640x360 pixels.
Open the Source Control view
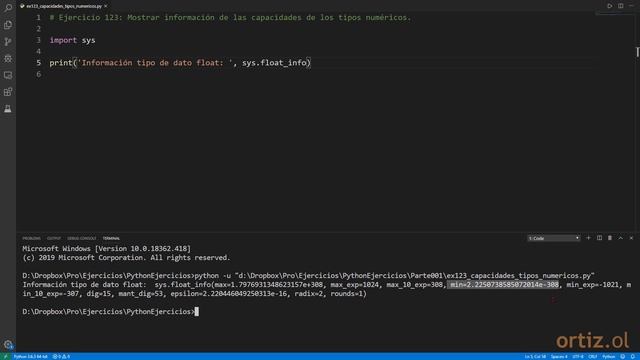pos(8,42)
